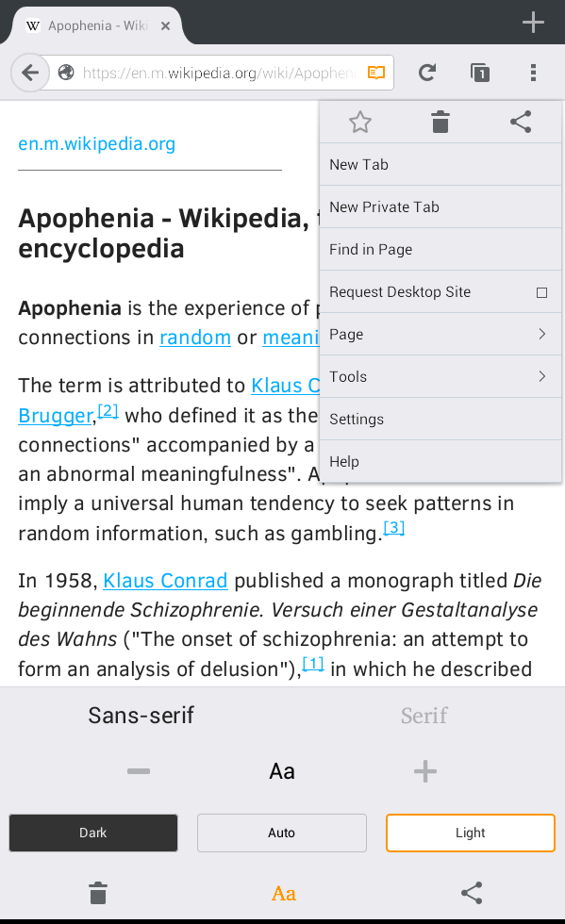
Task: Increase font size with plus button
Action: (x=425, y=771)
